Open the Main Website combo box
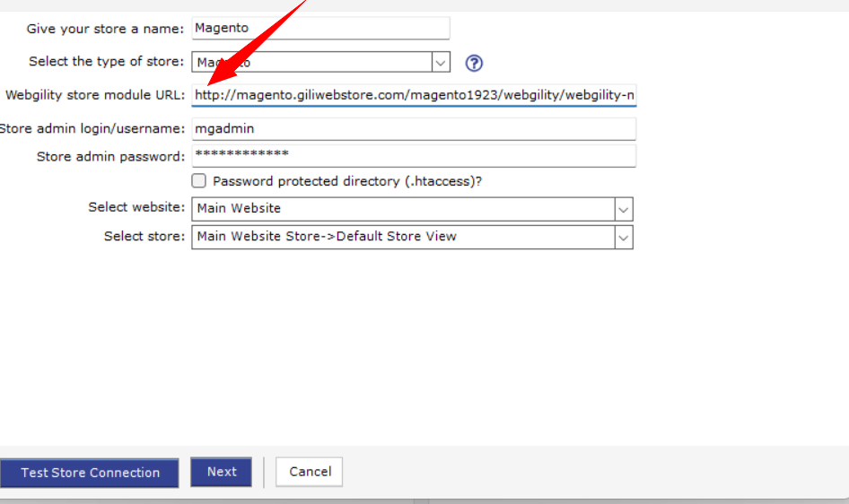The height and width of the screenshot is (504, 849). [412, 209]
